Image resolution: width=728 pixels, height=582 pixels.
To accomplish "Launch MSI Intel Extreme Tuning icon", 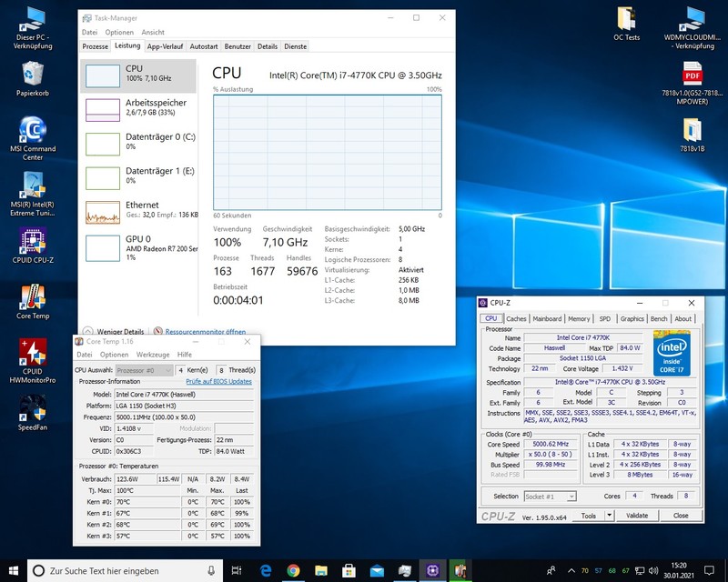I will [x=33, y=194].
